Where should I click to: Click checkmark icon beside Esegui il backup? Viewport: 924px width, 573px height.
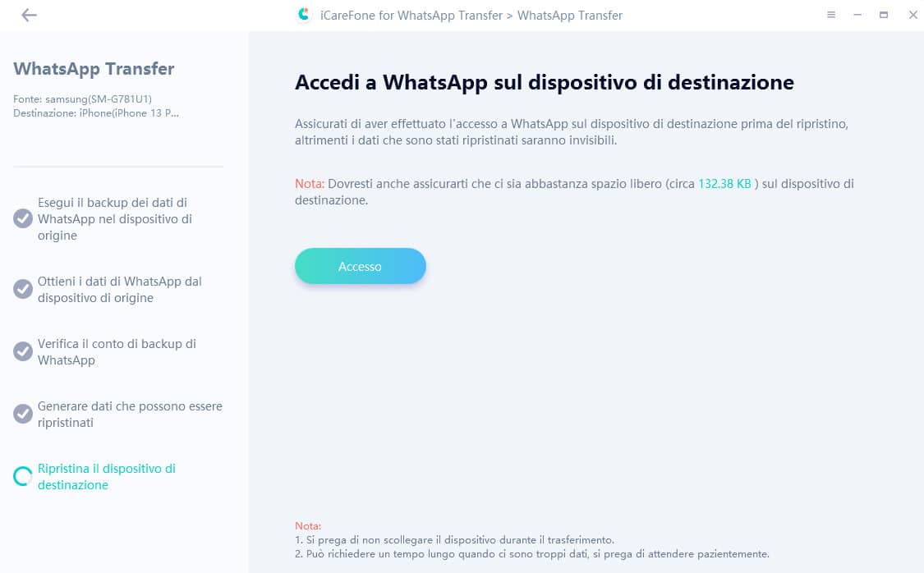point(23,218)
